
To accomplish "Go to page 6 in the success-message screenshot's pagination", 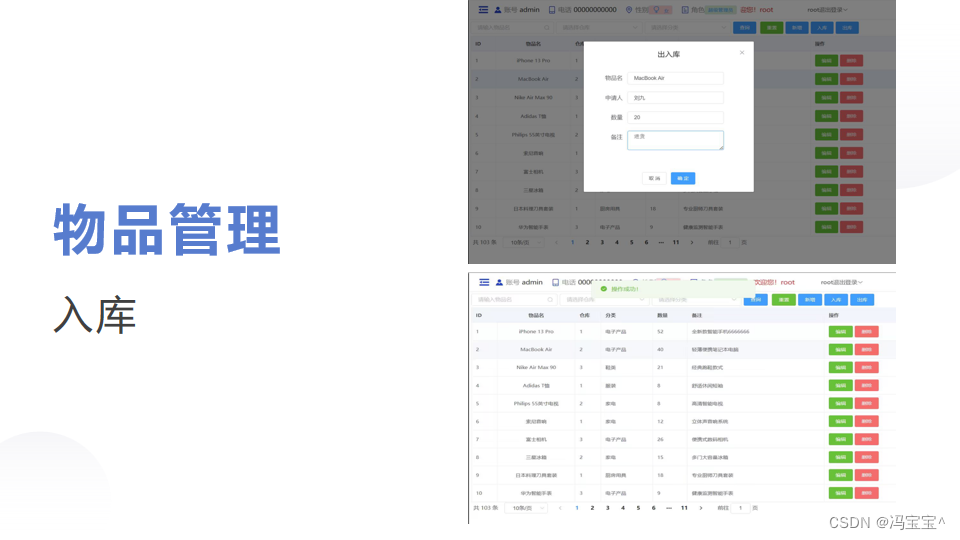I will pyautogui.click(x=653, y=508).
